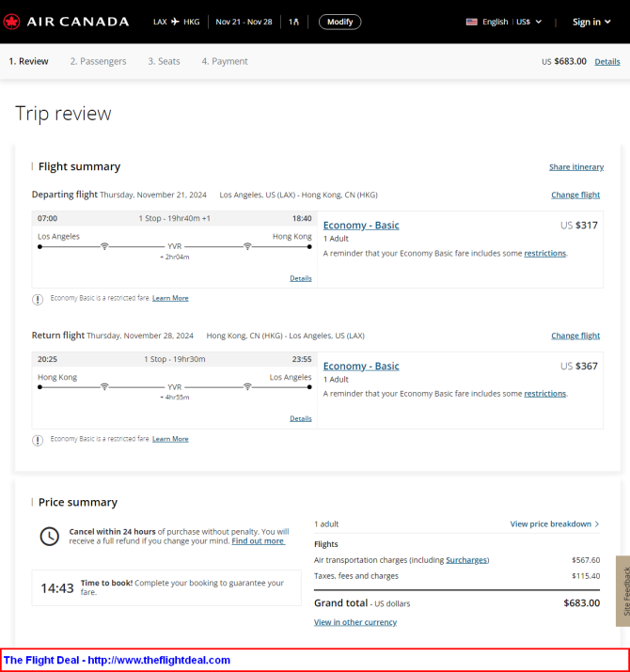Click the US $317 departing fare price
This screenshot has height=672, width=630.
[x=579, y=226]
